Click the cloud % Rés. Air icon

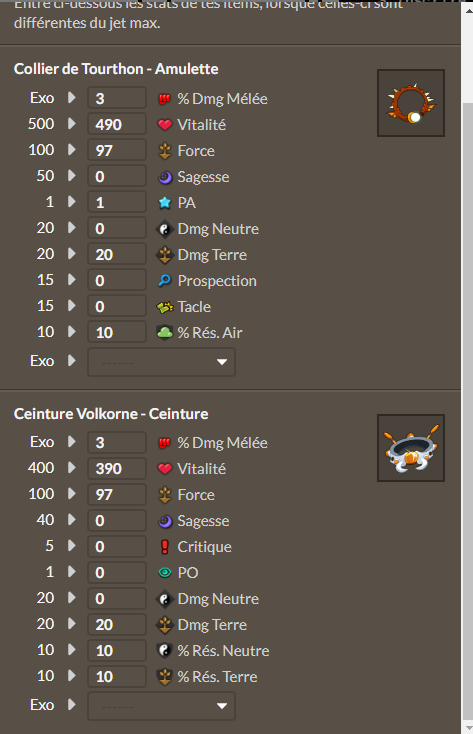[164, 332]
